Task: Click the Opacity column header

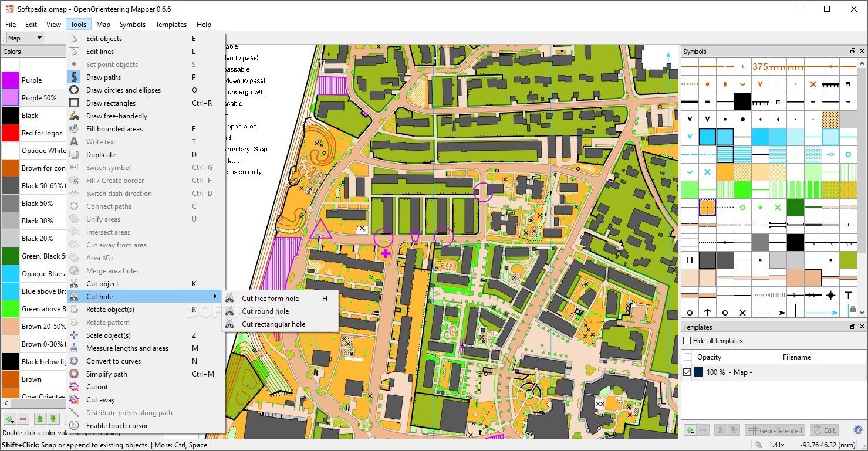Action: pyautogui.click(x=709, y=357)
